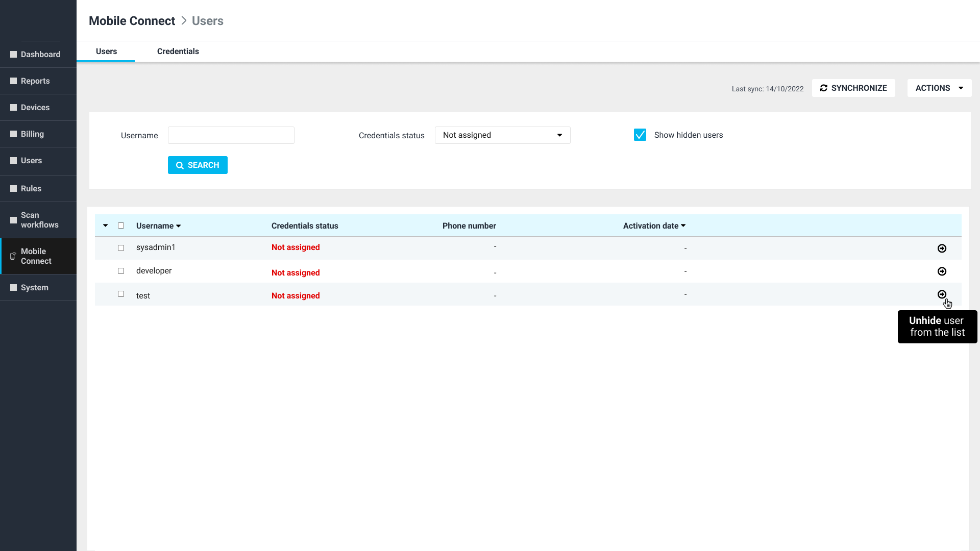This screenshot has height=551, width=980.
Task: Click the Devices sidebar icon
Action: tap(14, 108)
